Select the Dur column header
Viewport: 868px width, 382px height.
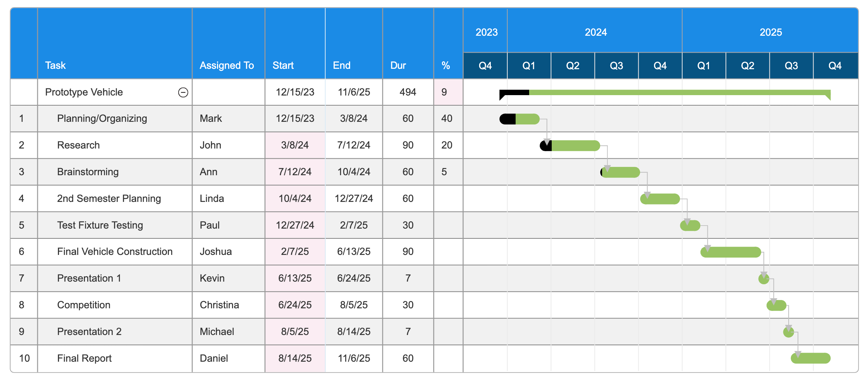[398, 65]
